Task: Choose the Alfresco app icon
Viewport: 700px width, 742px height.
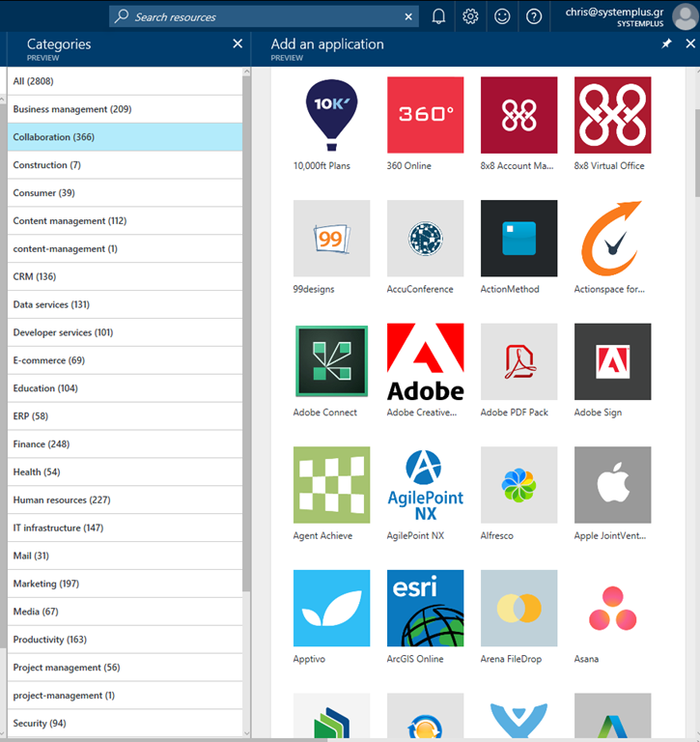Action: coord(518,485)
